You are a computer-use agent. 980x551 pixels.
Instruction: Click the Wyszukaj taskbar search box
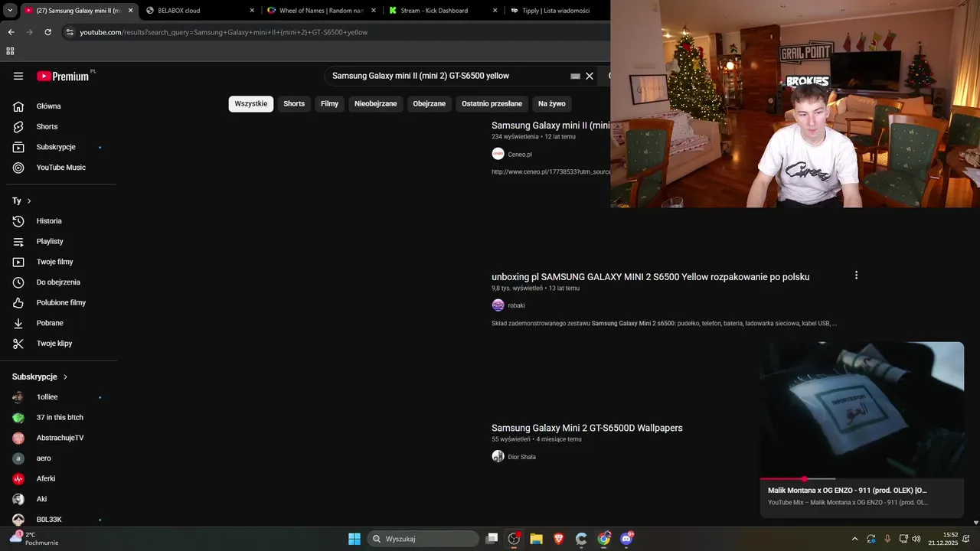423,539
